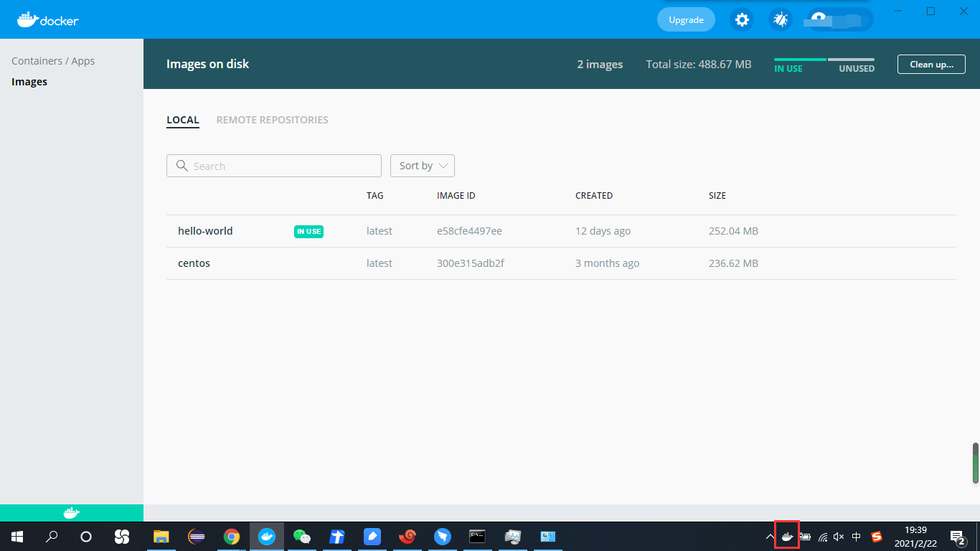The image size is (980, 551).
Task: Switch to the LOCAL tab
Action: point(183,120)
